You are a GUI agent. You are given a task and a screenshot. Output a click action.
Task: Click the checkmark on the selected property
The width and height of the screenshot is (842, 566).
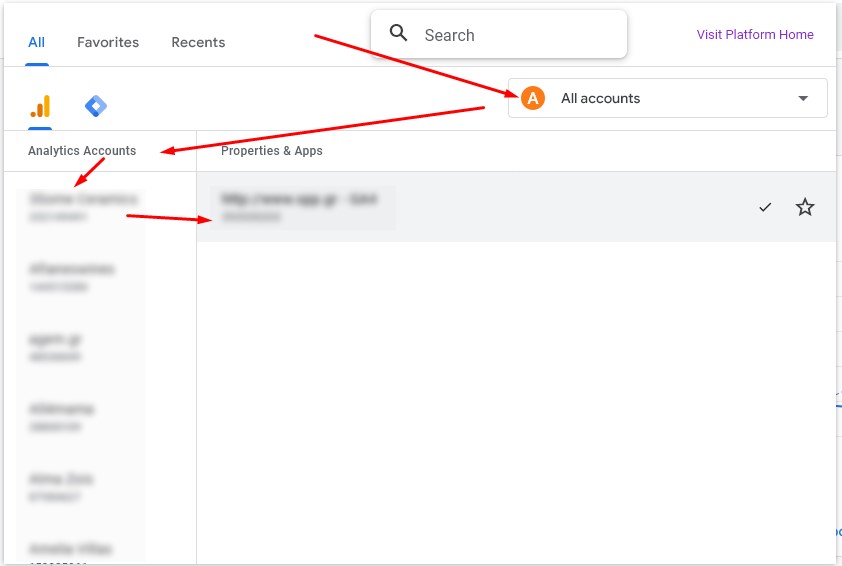tap(765, 207)
